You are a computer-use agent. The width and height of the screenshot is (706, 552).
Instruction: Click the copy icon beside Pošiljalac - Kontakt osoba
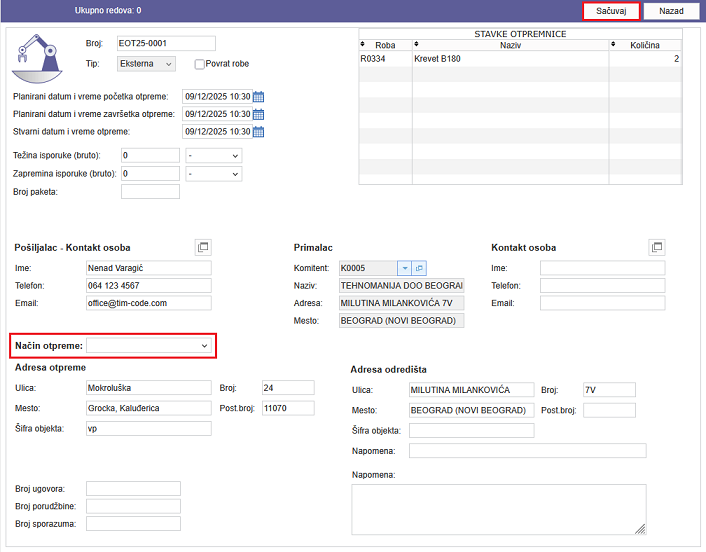[x=201, y=247]
